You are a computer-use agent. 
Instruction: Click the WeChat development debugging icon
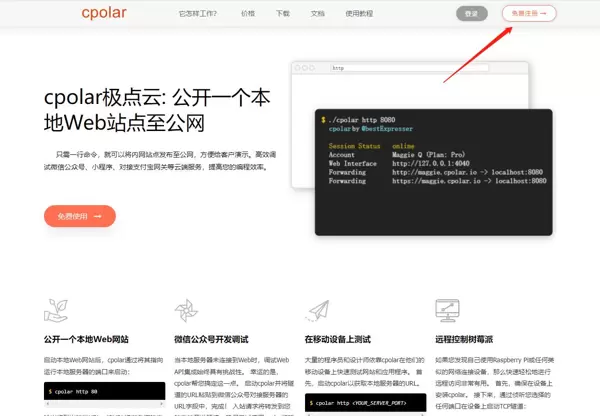186,308
